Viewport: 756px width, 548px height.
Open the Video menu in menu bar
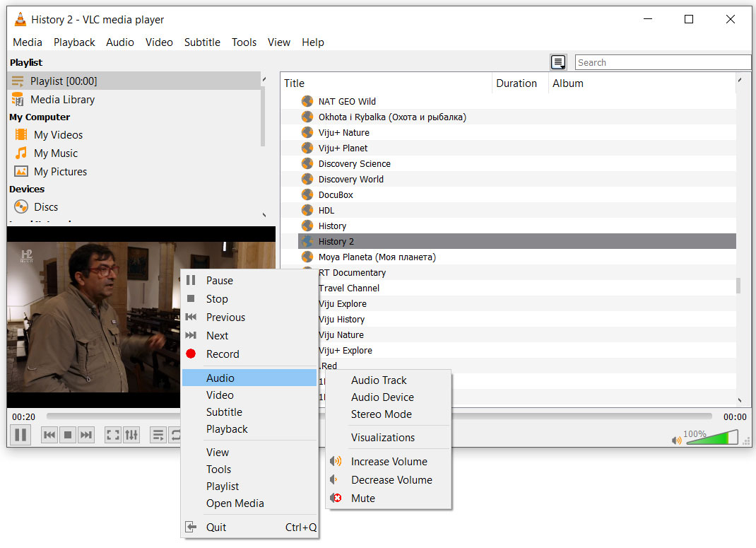pyautogui.click(x=159, y=42)
